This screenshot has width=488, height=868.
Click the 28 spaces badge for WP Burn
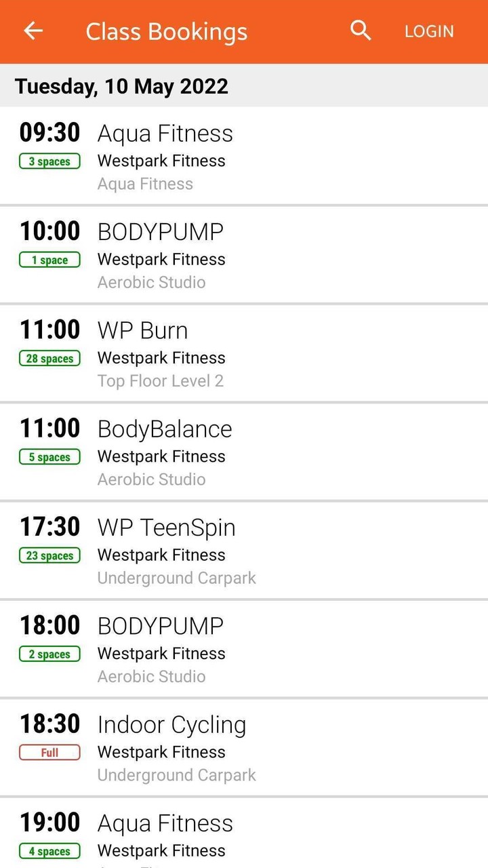click(49, 358)
